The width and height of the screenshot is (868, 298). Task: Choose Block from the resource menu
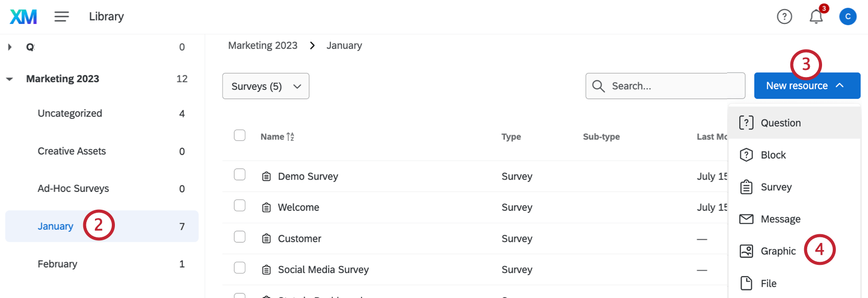[773, 155]
